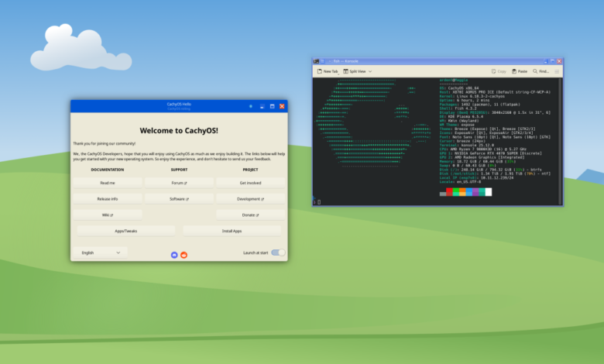The height and width of the screenshot is (364, 604).
Task: Open the English language dropdown
Action: 100,252
